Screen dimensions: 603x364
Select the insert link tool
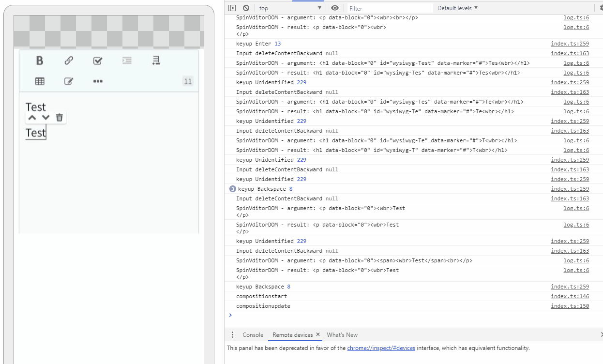68,60
